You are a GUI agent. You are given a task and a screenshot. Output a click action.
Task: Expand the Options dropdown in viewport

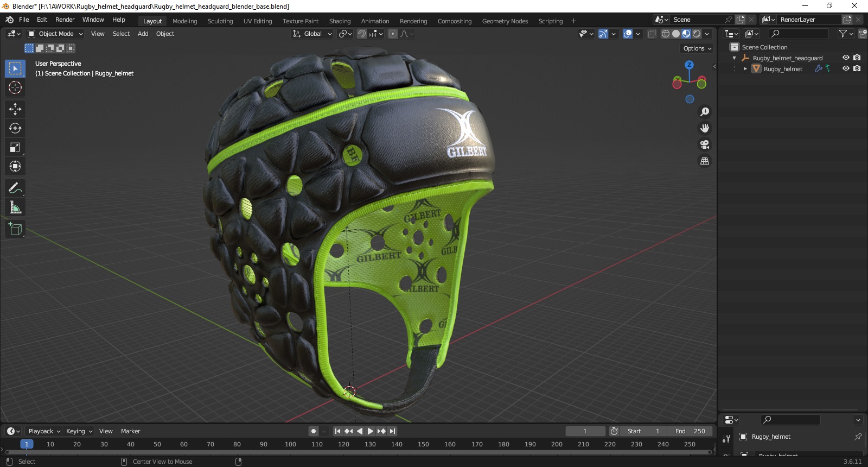click(x=697, y=48)
